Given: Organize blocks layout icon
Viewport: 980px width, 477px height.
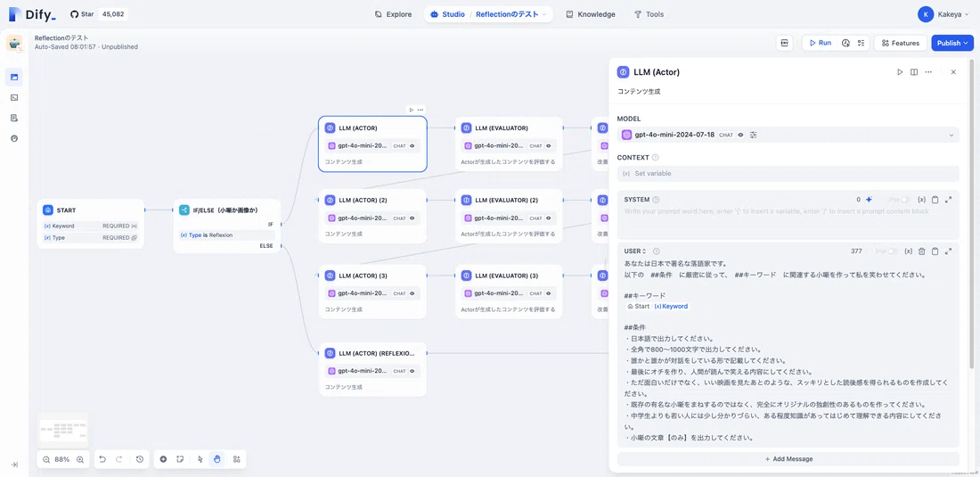Looking at the screenshot, I should 236,459.
